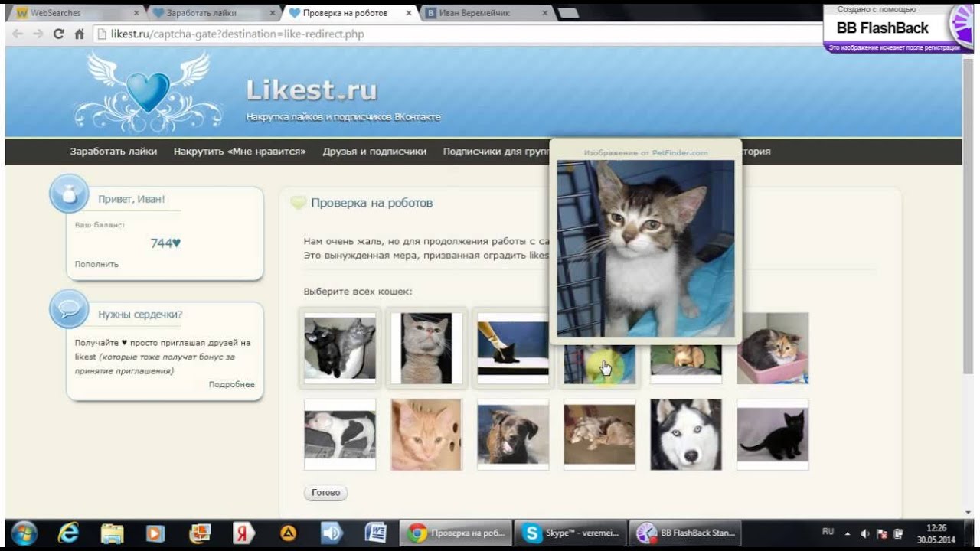Click the address bar URL field
Viewport: 980px width, 551px height.
click(459, 34)
